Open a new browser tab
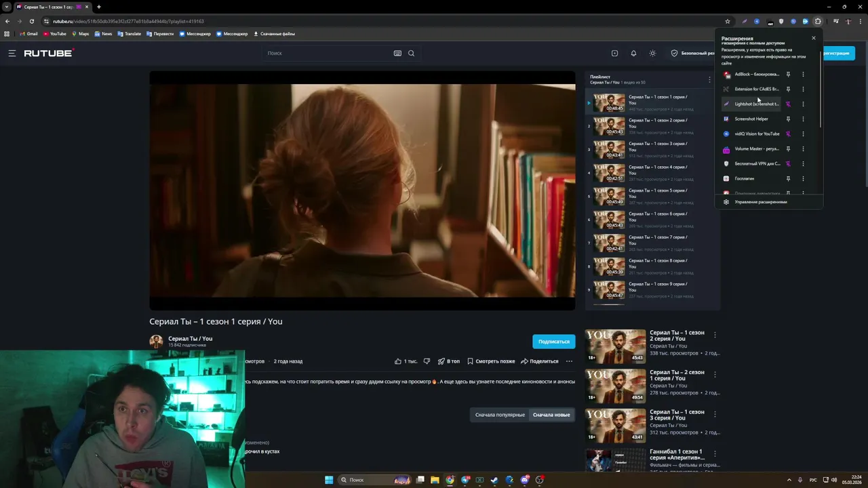This screenshot has height=488, width=868. click(x=98, y=7)
